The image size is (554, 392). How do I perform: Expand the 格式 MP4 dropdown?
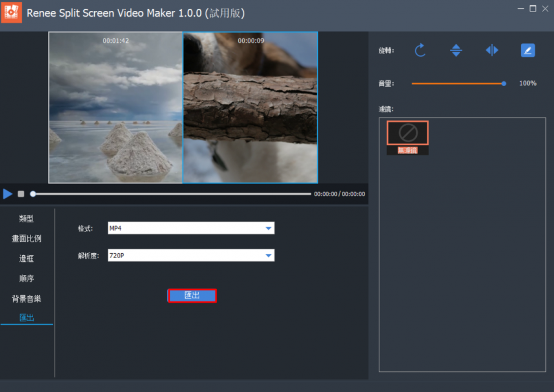click(x=268, y=228)
